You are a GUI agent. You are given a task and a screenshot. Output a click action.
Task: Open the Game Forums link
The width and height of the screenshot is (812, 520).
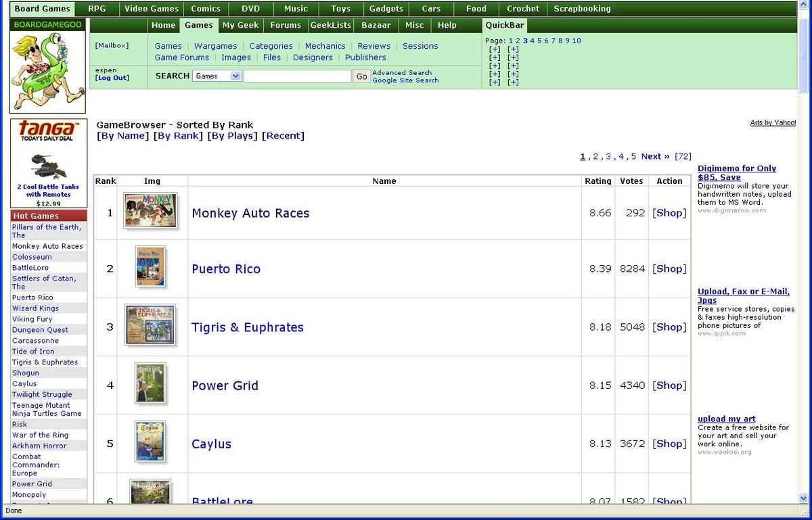[182, 57]
